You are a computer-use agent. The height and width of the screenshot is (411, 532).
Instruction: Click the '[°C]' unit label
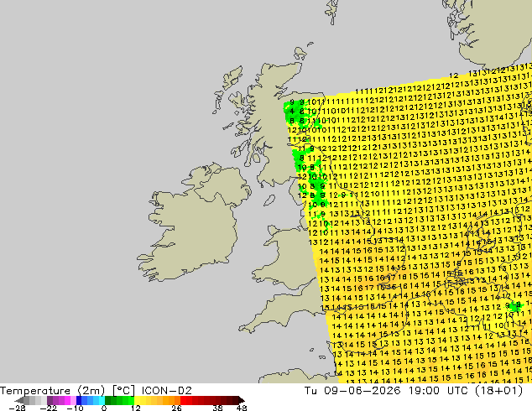tap(123, 391)
